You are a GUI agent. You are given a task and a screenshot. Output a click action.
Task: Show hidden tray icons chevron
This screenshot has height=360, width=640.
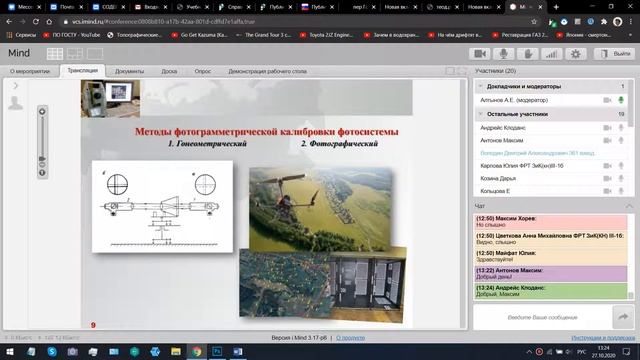pyautogui.click(x=529, y=351)
